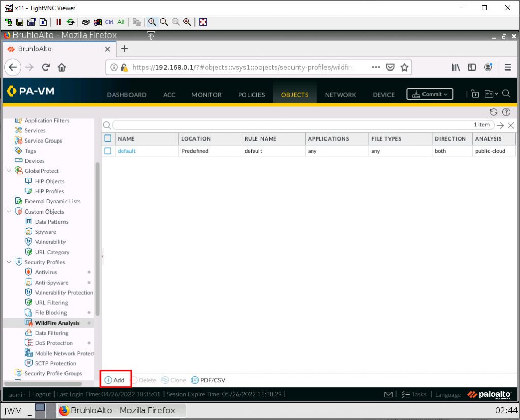
Task: Check the select-all checkbox in the table header
Action: (x=108, y=138)
